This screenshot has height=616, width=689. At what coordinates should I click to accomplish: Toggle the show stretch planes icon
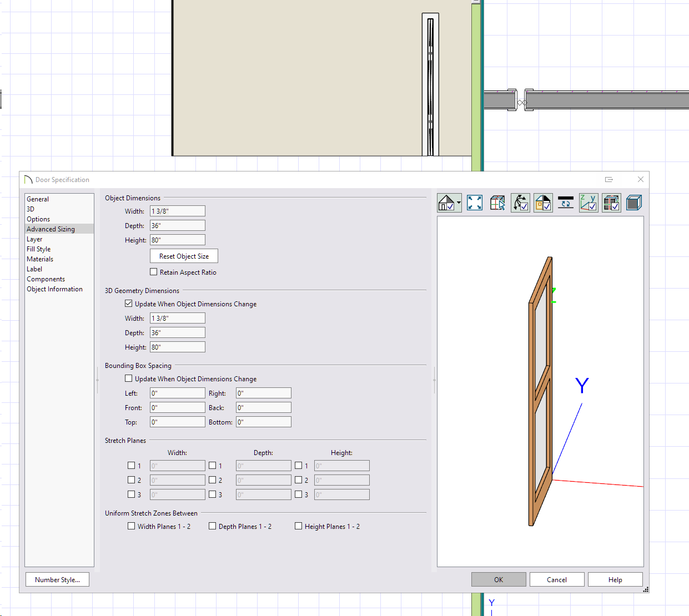611,203
